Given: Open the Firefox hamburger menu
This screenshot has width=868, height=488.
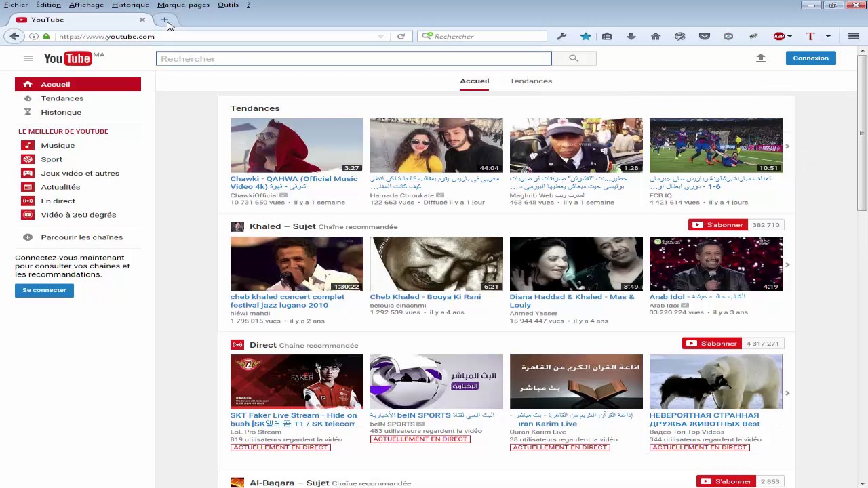Looking at the screenshot, I should coord(853,36).
